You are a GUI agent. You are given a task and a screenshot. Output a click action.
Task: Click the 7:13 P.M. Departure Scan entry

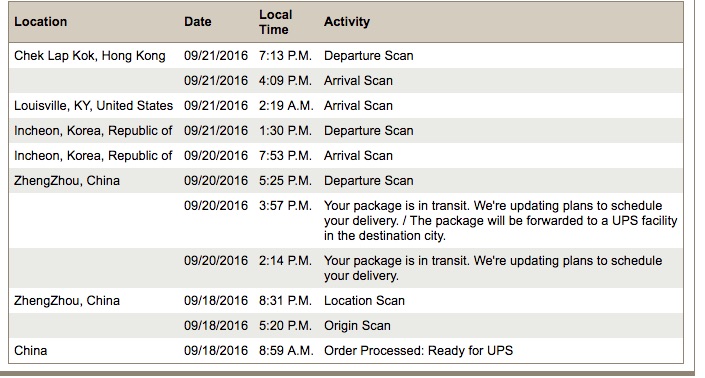click(x=368, y=56)
